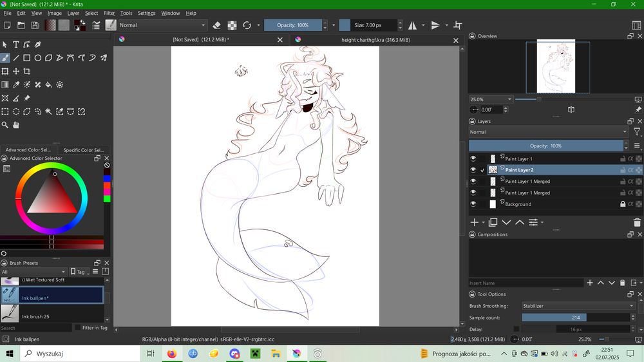The width and height of the screenshot is (644, 362).
Task: Select the Pan hand tool
Action: point(16,125)
